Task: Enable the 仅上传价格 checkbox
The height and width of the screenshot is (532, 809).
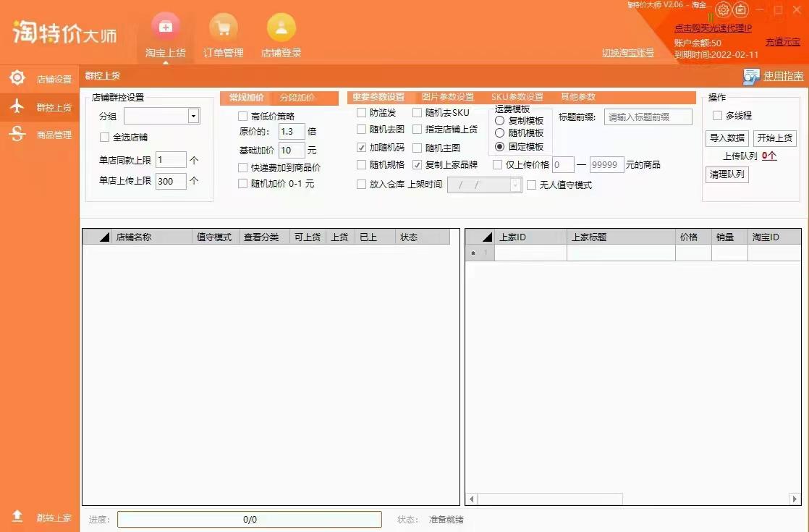Action: tap(497, 164)
